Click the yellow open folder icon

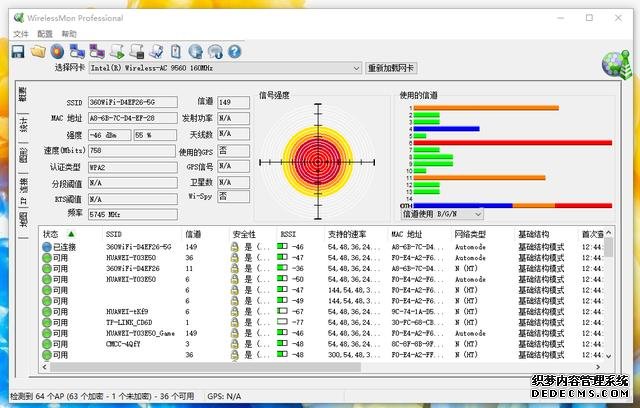(38, 52)
